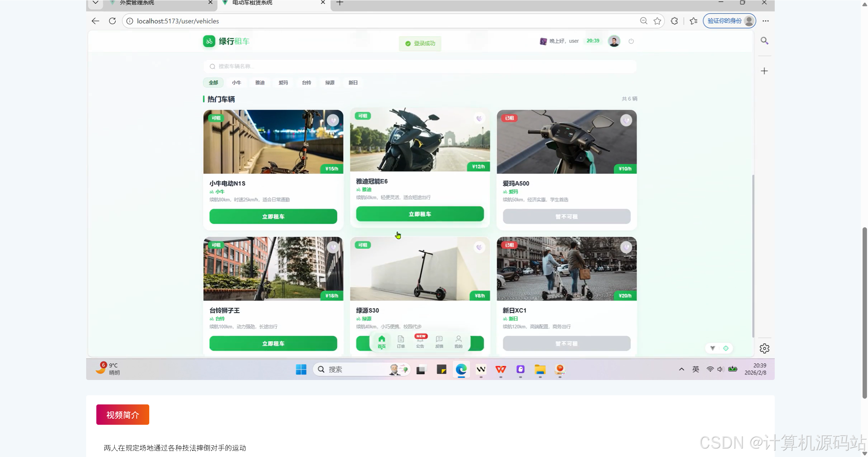Click the volume icon in the system tray
Image resolution: width=868 pixels, height=457 pixels.
click(x=720, y=369)
